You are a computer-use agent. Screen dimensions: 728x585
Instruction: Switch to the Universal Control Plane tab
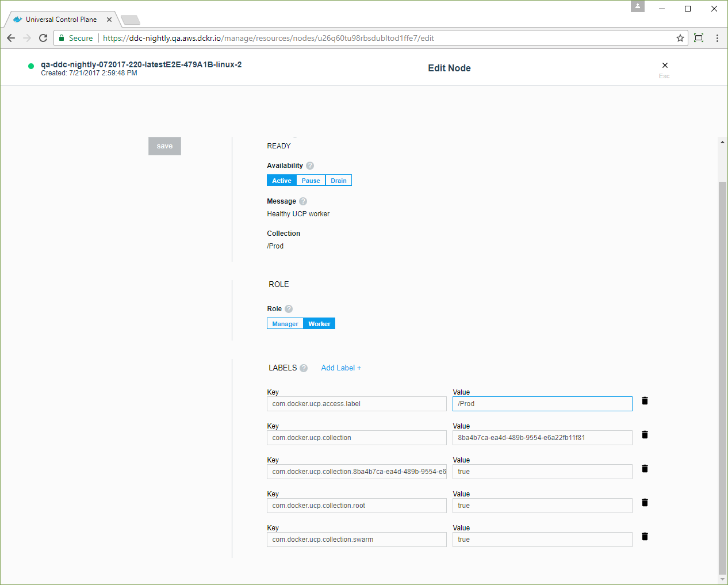[61, 20]
